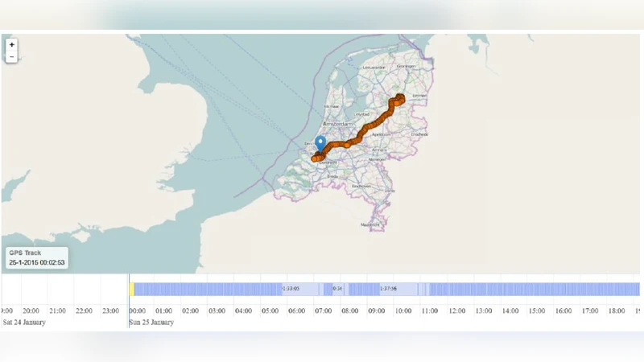Click the Groningen city label on map
This screenshot has width=644, height=362.
[x=407, y=65]
